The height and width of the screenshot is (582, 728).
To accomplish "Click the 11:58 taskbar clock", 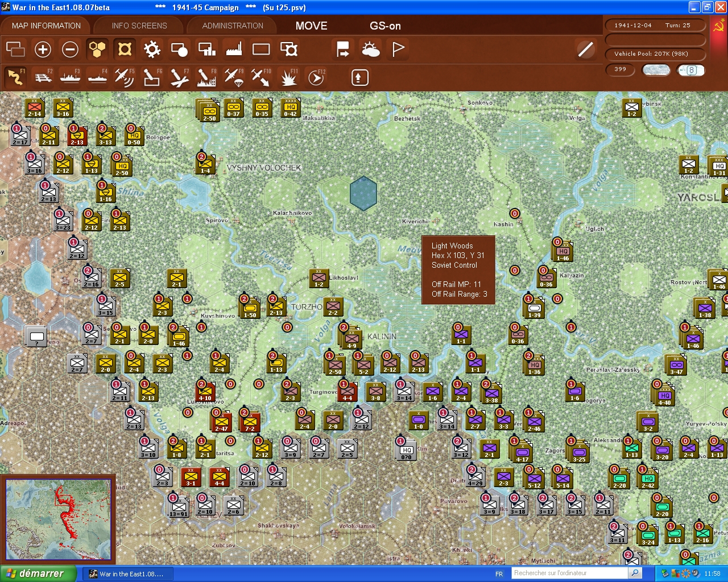I will (712, 574).
